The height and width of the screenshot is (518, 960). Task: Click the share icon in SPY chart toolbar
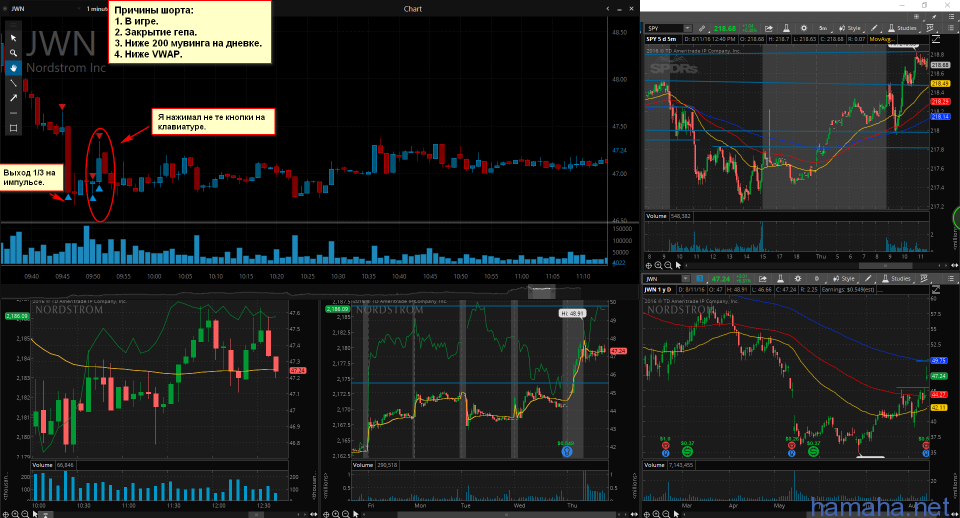769,28
